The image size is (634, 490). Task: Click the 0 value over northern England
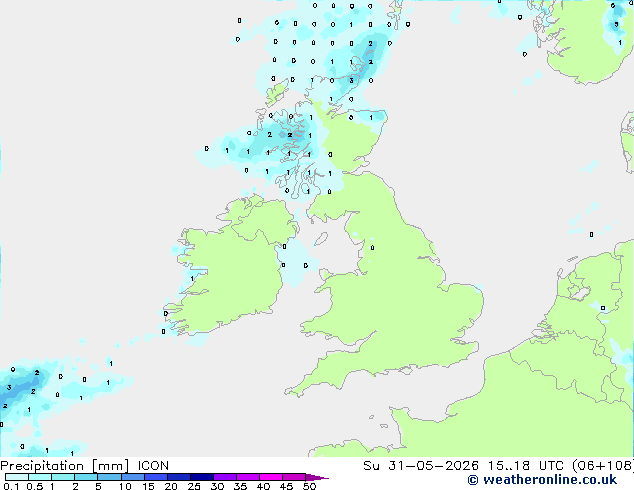(x=372, y=247)
